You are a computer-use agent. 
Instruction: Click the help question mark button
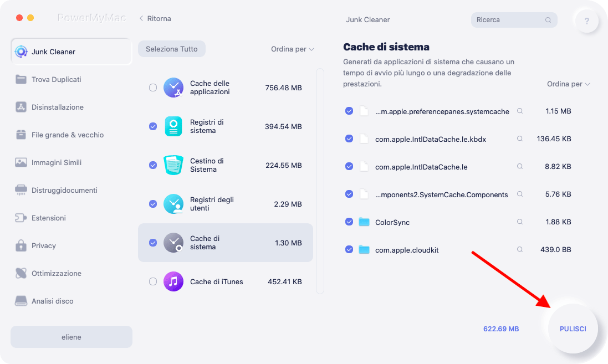point(587,21)
